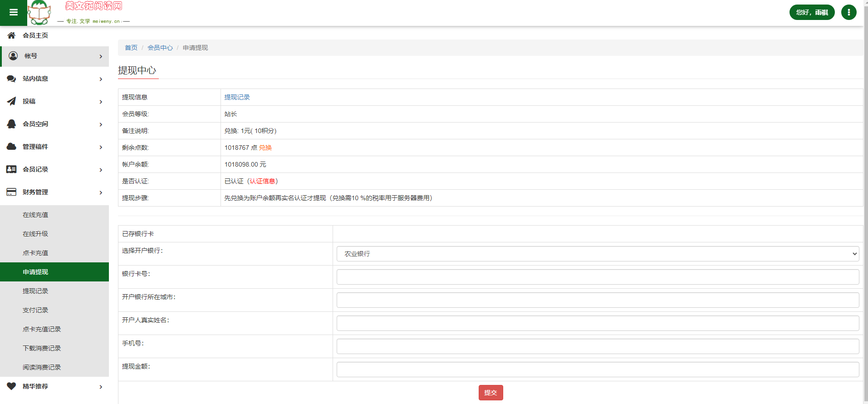Select 阅读消费记录 in the sidebar
Image resolution: width=868 pixels, height=404 pixels.
pos(54,367)
